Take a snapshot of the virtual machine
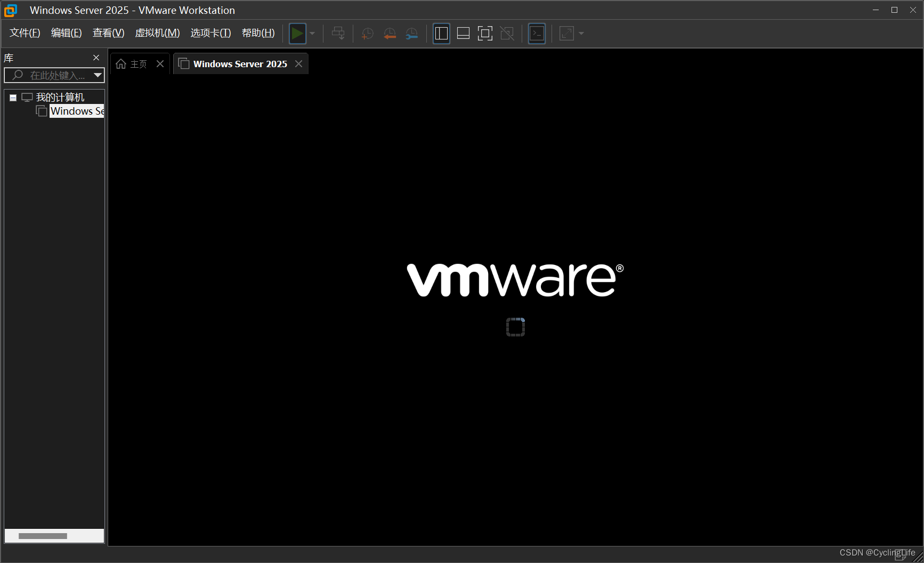924x563 pixels. 367,34
